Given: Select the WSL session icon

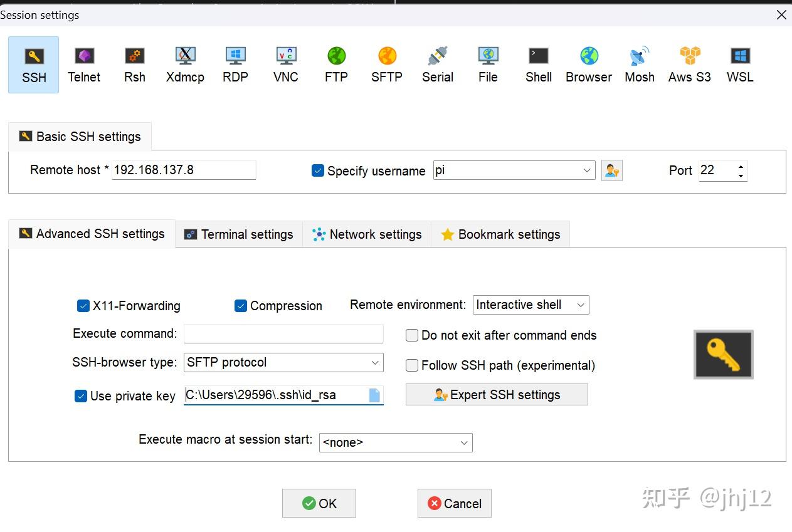Looking at the screenshot, I should click(740, 65).
